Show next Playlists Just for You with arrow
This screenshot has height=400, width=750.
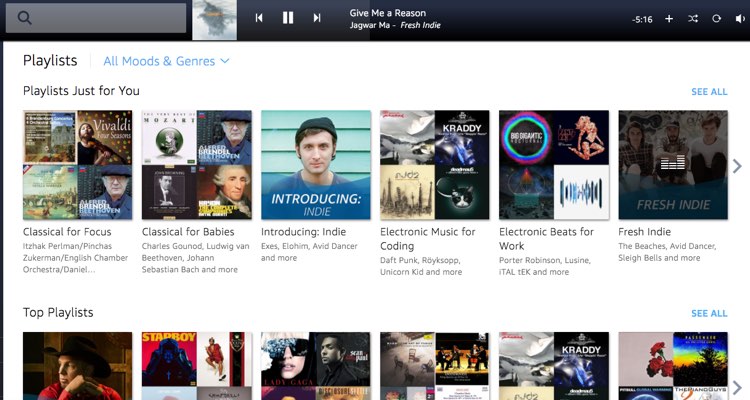[737, 166]
